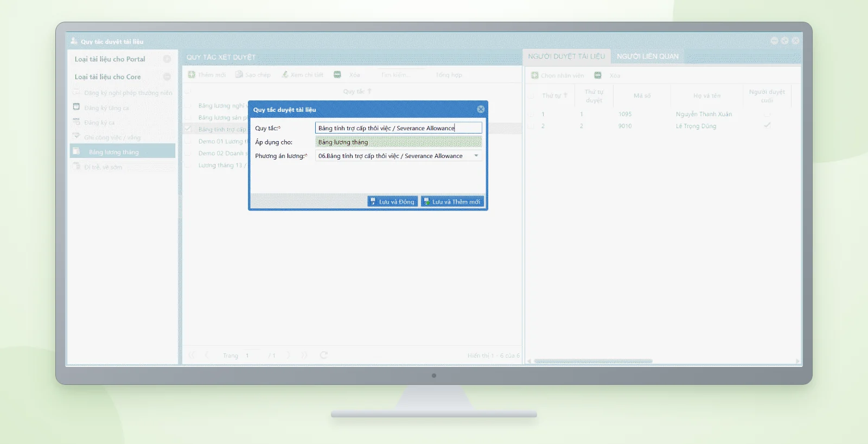Click the Đăng ký tăng ca calendar icon

pos(76,107)
